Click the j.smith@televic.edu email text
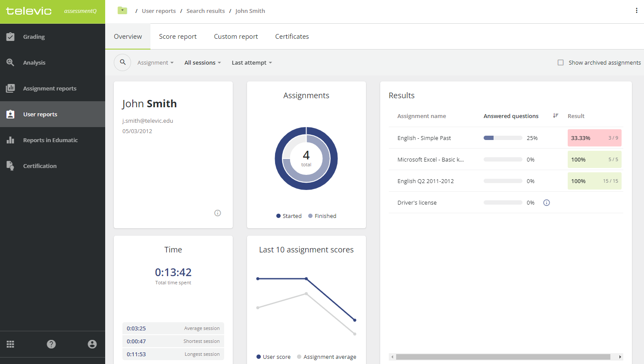The width and height of the screenshot is (644, 364). [x=147, y=121]
